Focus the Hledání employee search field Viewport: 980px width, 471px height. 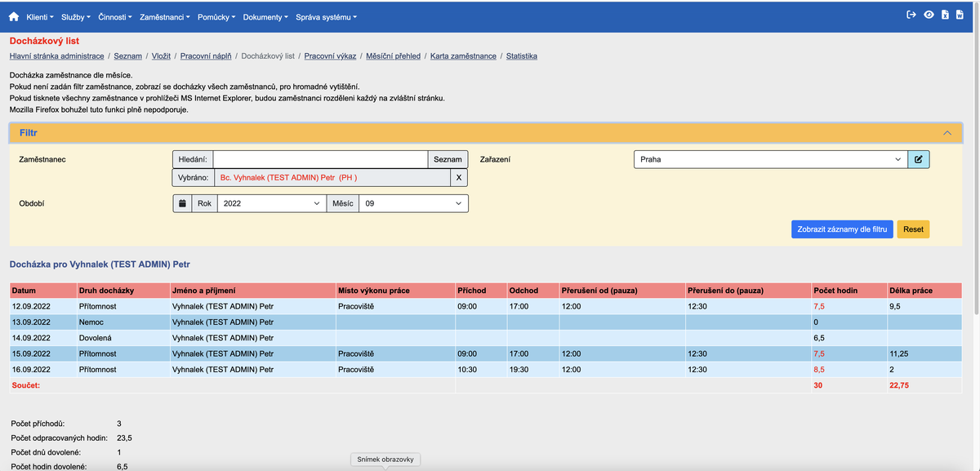[x=320, y=159]
